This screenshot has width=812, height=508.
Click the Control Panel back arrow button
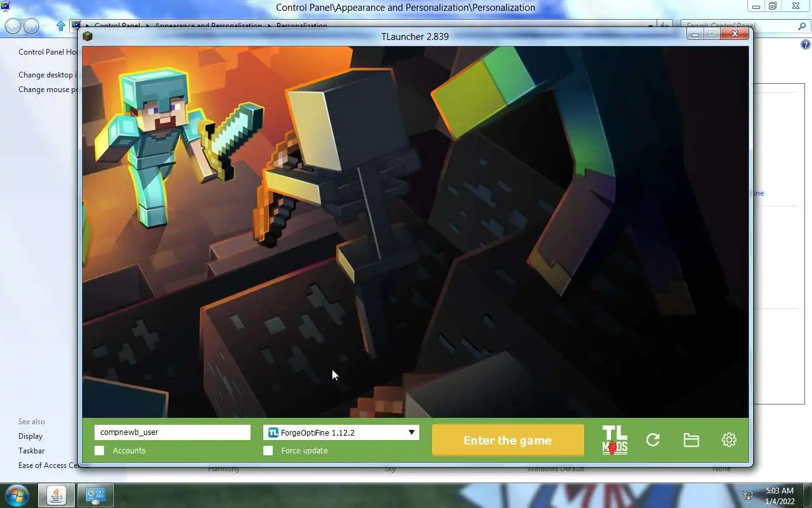(13, 26)
